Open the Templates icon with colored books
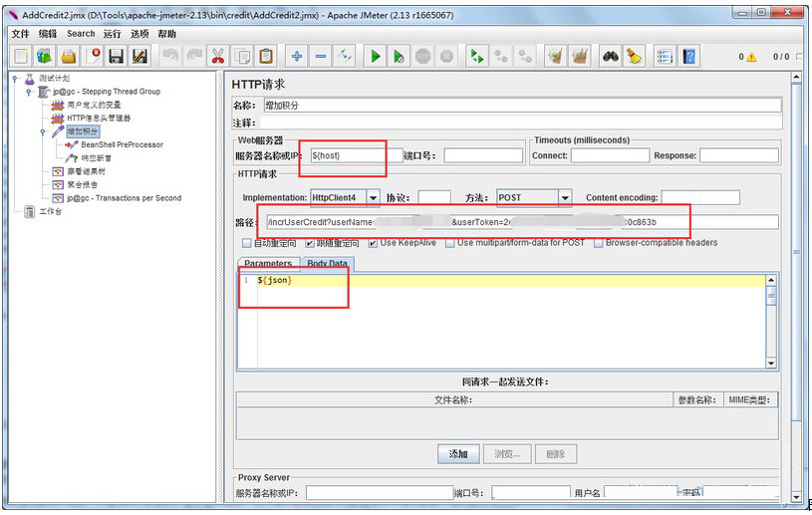This screenshot has width=812, height=515. click(x=45, y=56)
